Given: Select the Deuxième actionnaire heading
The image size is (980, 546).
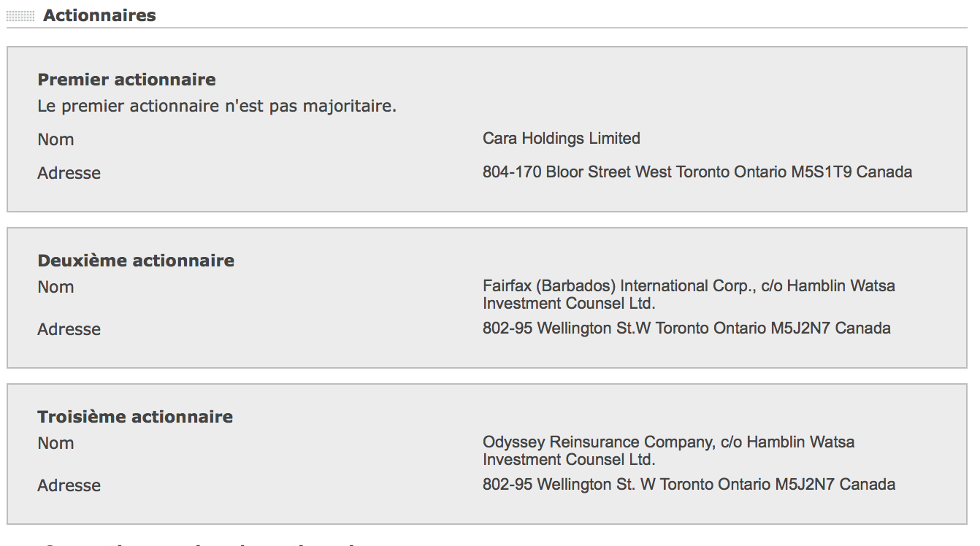Looking at the screenshot, I should point(136,261).
